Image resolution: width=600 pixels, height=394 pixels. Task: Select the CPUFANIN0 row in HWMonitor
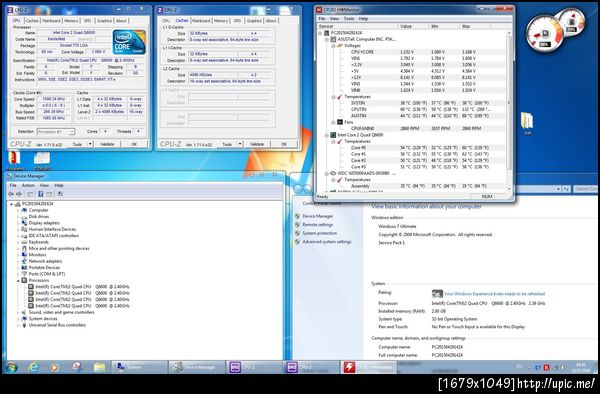(x=414, y=129)
